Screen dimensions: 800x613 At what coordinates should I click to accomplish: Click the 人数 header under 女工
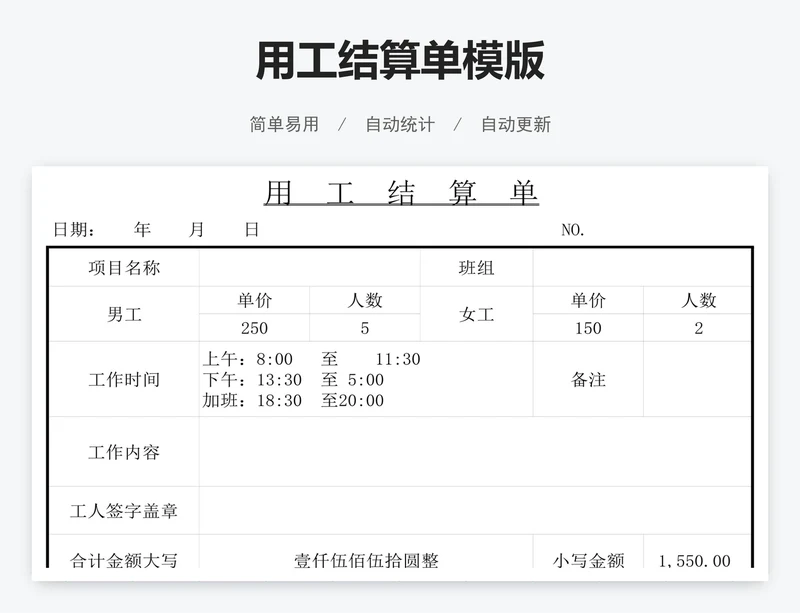click(x=697, y=300)
